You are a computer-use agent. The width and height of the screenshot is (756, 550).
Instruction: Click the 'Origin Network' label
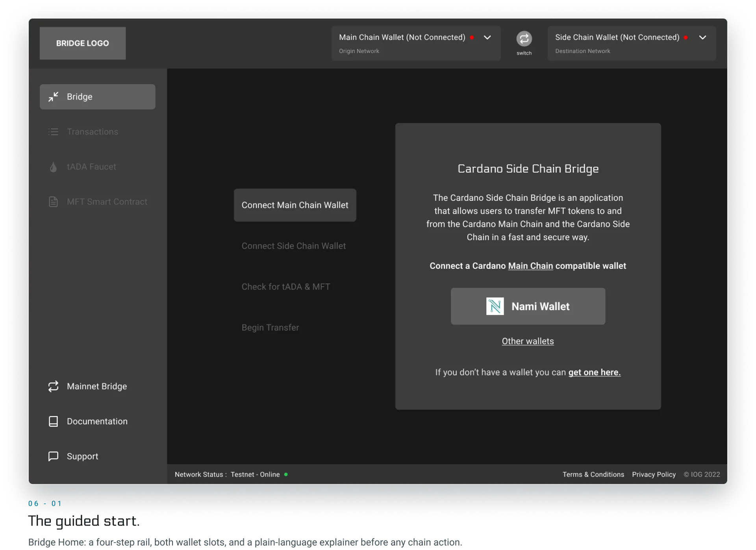click(359, 51)
